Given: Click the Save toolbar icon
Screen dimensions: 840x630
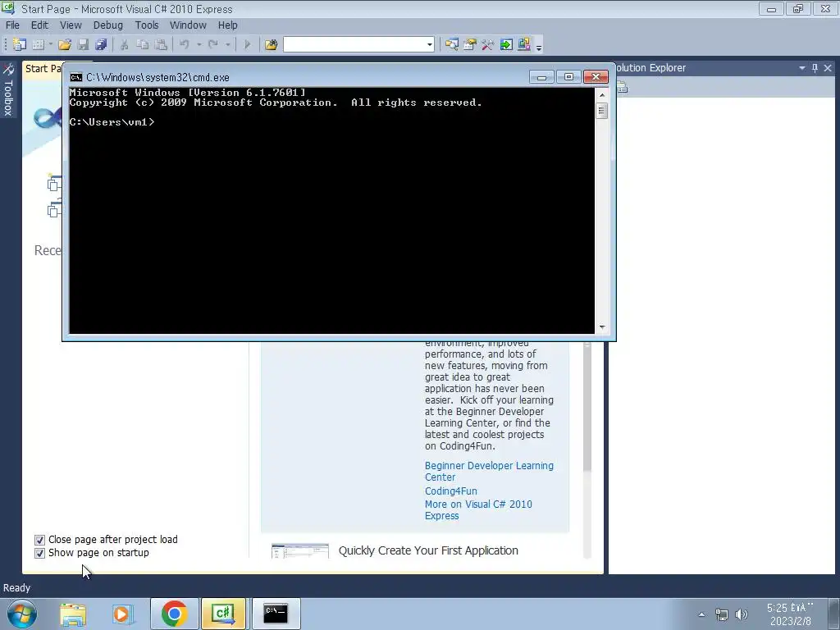Looking at the screenshot, I should coord(83,44).
